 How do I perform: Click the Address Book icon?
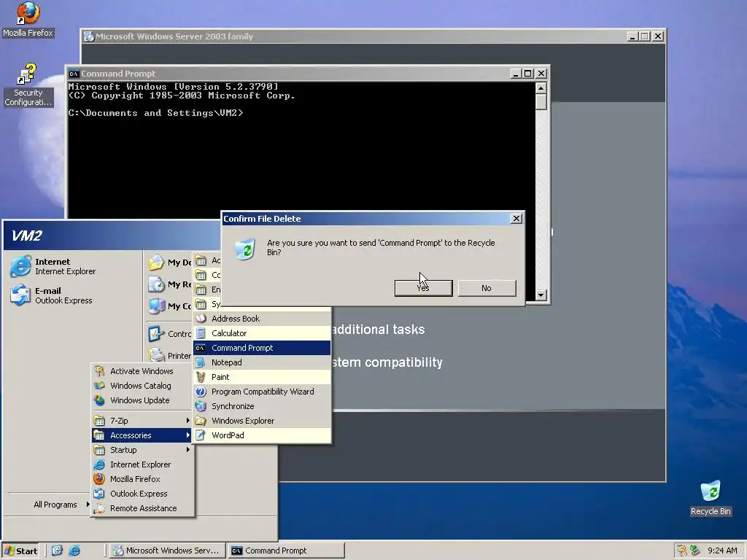coord(201,319)
